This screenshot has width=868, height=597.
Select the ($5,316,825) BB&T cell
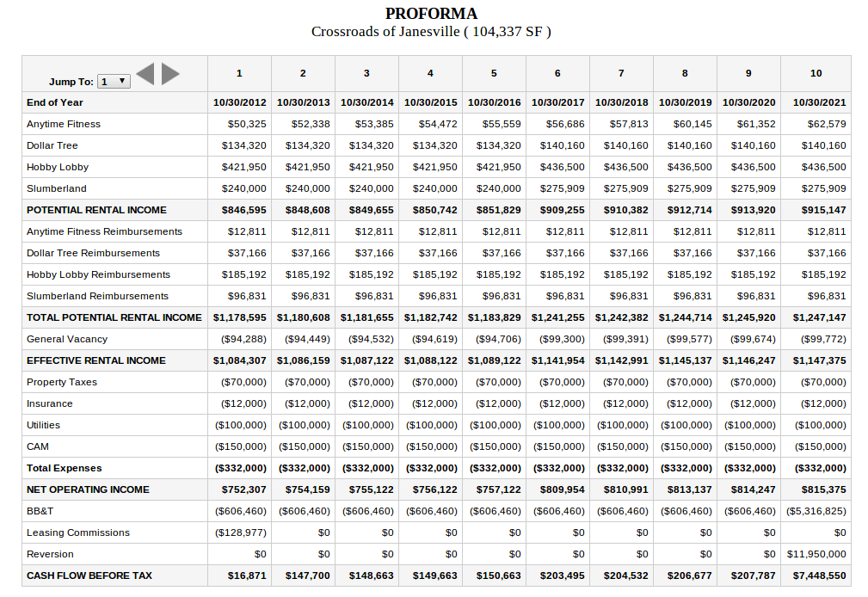point(816,511)
